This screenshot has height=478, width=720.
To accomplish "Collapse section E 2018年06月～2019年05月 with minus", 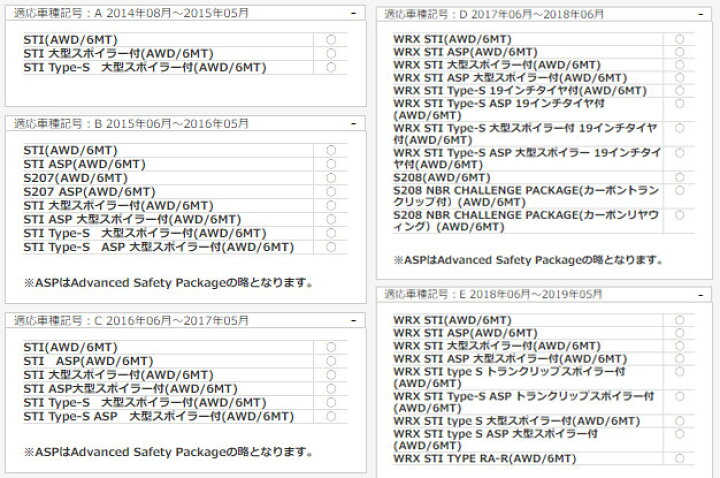I will (700, 295).
